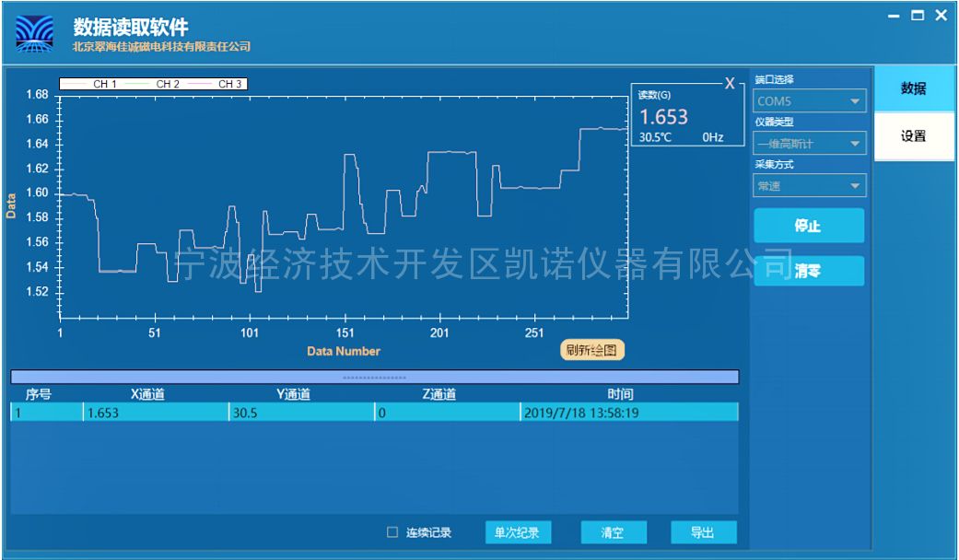This screenshot has width=959, height=560.
Task: Enable the 连续记录 checkbox
Action: [x=392, y=532]
